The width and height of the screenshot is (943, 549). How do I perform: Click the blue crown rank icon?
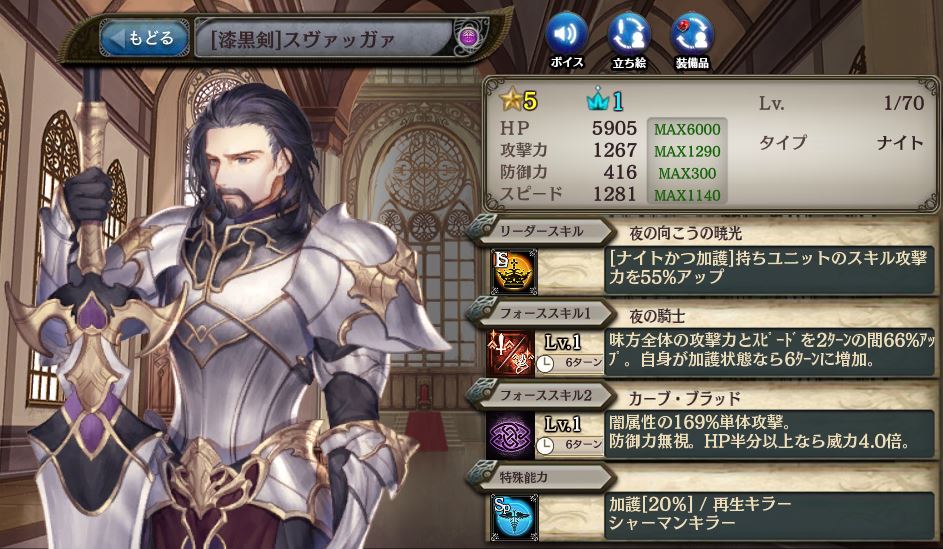click(x=598, y=100)
